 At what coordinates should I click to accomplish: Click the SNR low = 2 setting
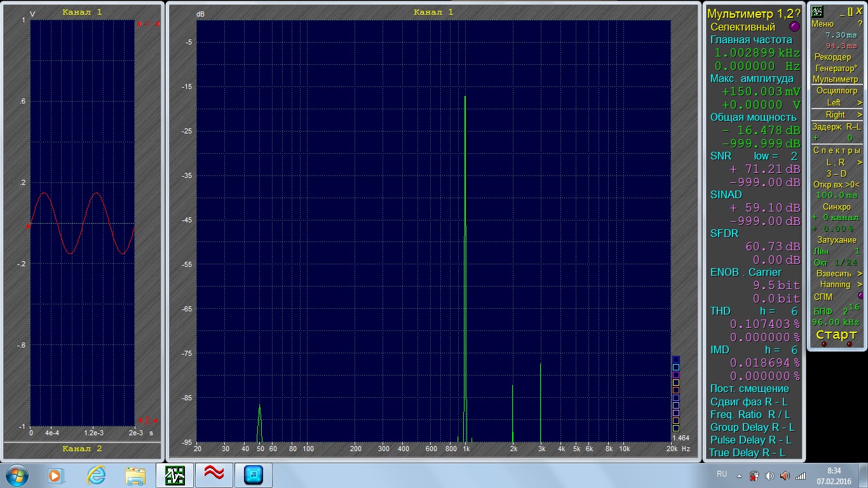(x=754, y=156)
